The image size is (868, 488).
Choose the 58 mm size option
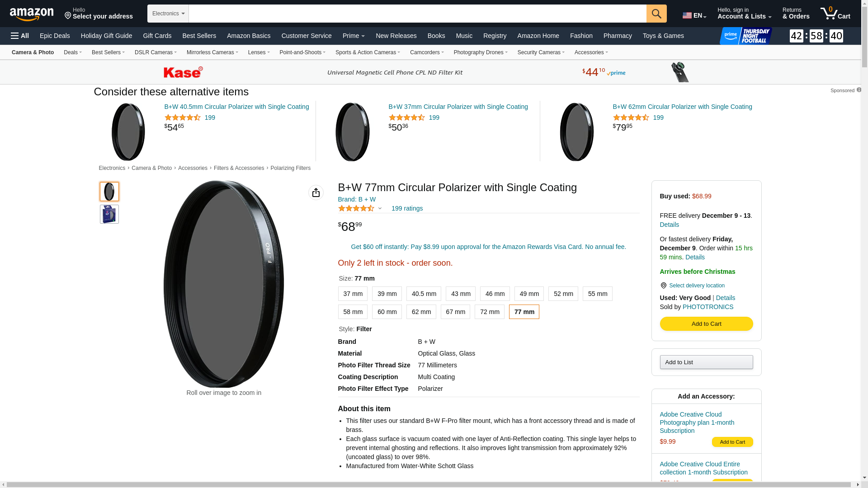[353, 312]
